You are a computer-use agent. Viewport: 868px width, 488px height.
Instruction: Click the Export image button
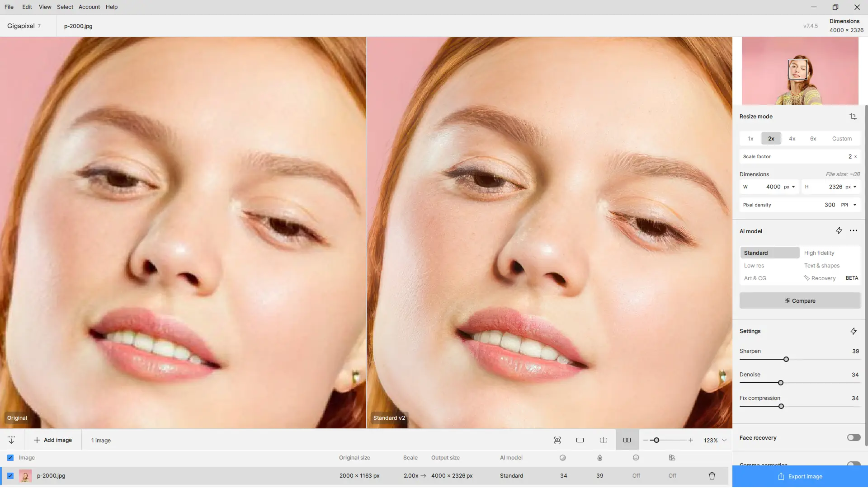pyautogui.click(x=800, y=476)
